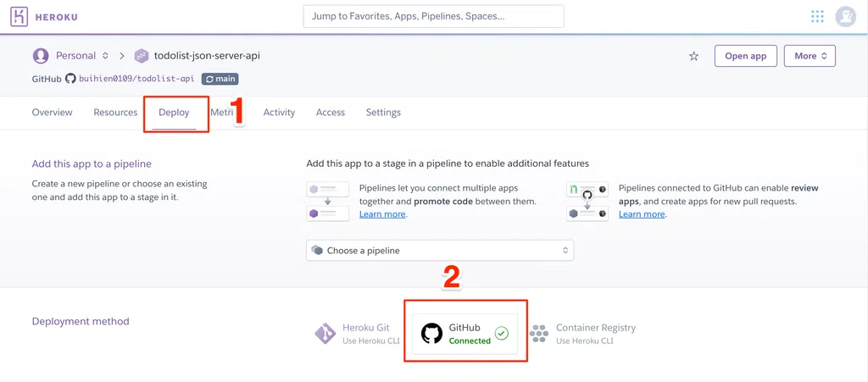Click the GitHub octocat deployment icon
The width and height of the screenshot is (868, 382).
point(431,334)
